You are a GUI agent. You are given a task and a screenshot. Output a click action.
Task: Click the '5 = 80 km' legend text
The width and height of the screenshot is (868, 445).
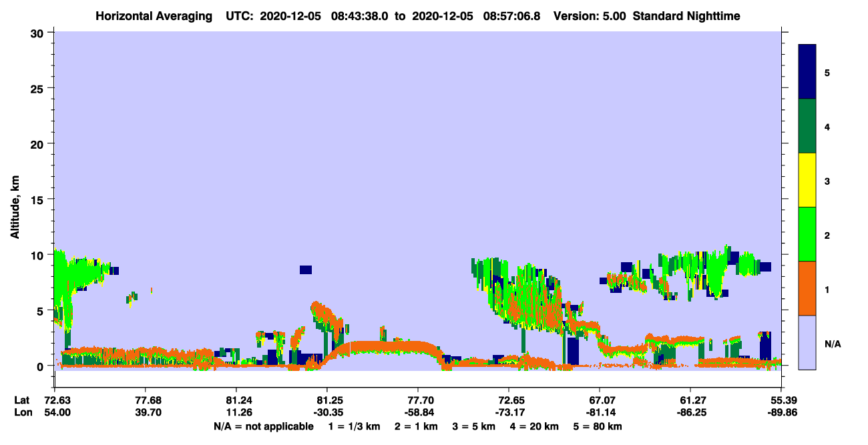(598, 426)
